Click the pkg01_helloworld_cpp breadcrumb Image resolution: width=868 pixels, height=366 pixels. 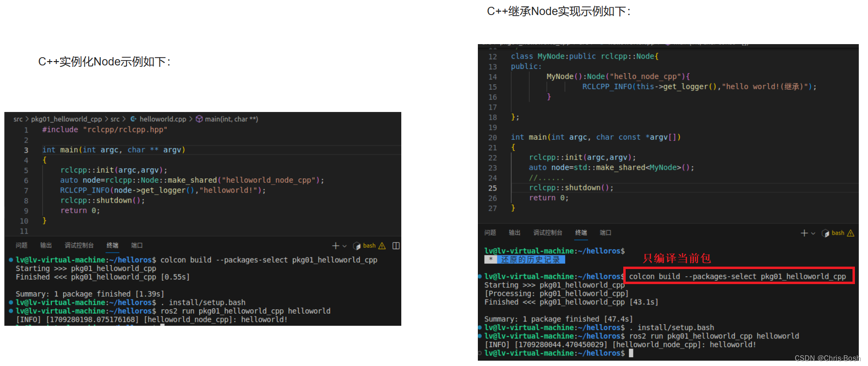[x=66, y=119]
